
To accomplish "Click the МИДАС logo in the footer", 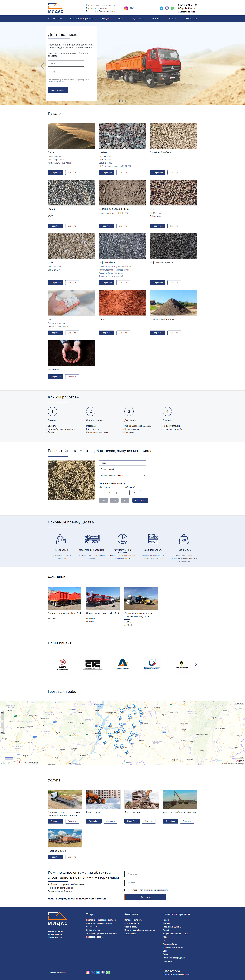I will pos(58,919).
